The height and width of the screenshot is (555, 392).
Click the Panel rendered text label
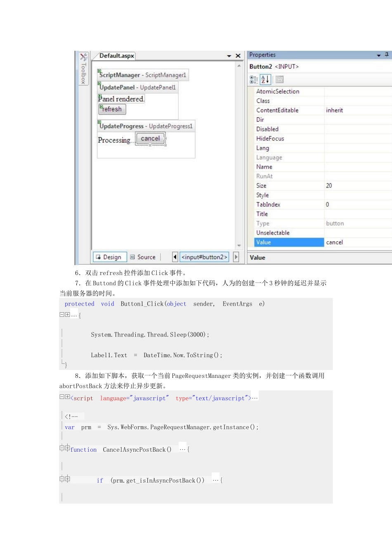coord(121,99)
